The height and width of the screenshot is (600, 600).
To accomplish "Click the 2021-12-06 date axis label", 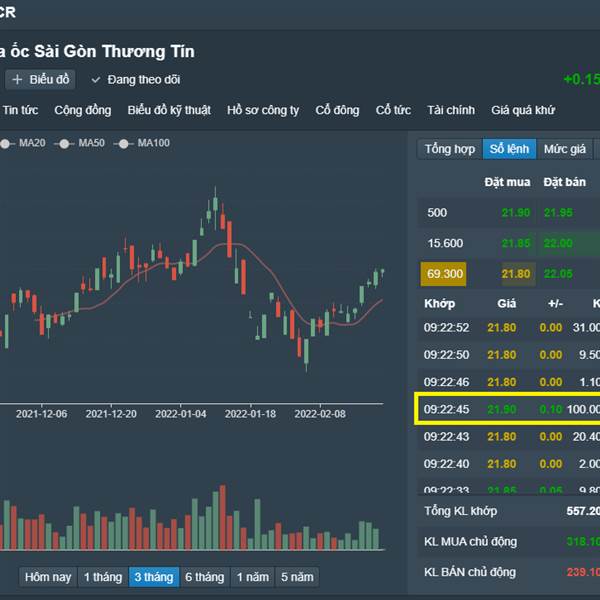I will 42,414.
